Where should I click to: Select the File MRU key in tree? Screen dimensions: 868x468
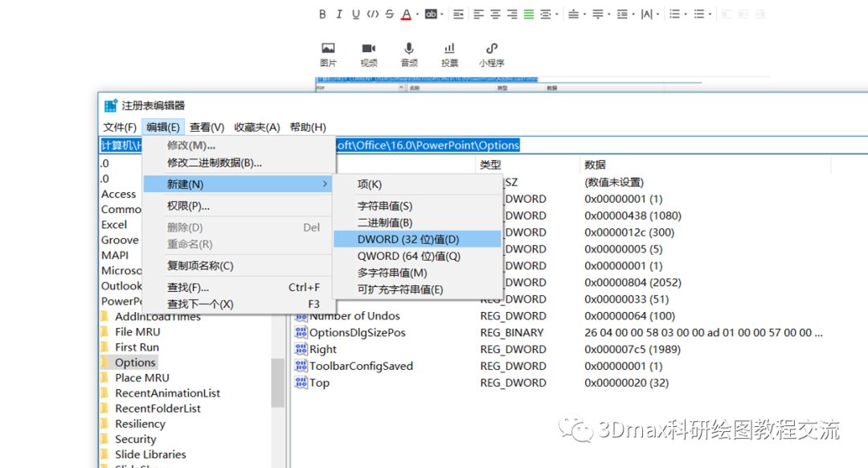[137, 332]
